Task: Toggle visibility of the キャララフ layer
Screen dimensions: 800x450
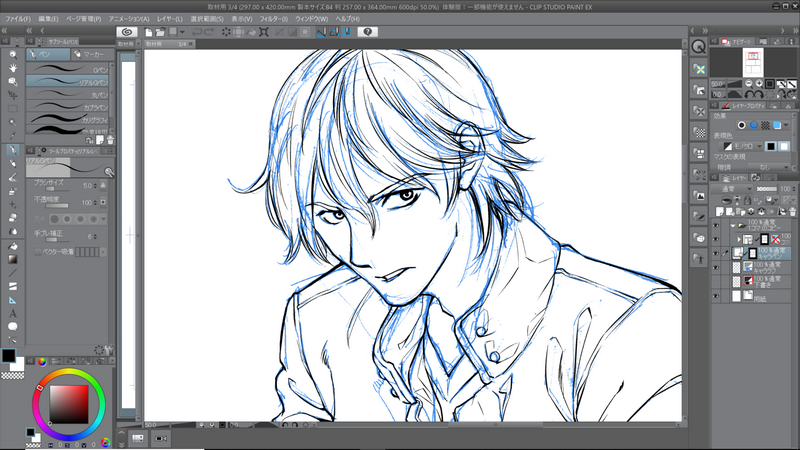Action: (716, 267)
